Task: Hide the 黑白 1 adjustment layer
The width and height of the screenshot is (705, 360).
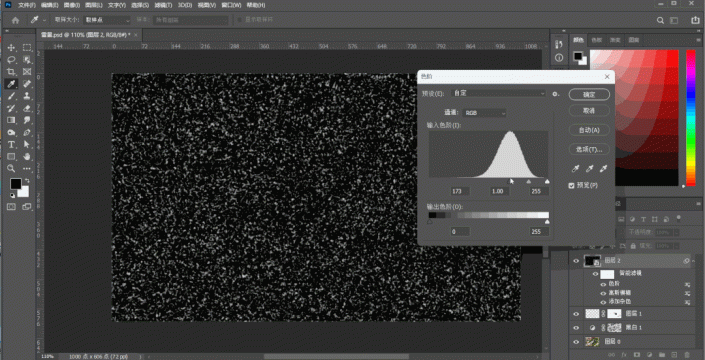Action: point(576,327)
